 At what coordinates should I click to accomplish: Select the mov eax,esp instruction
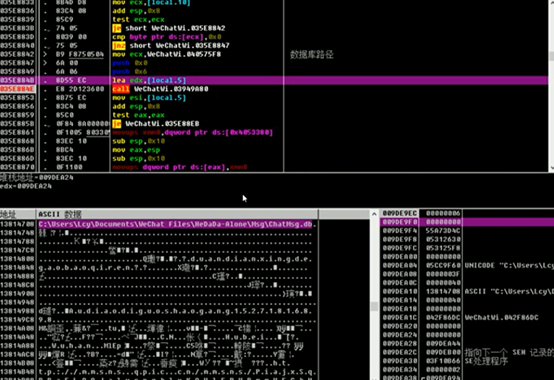tap(136, 150)
